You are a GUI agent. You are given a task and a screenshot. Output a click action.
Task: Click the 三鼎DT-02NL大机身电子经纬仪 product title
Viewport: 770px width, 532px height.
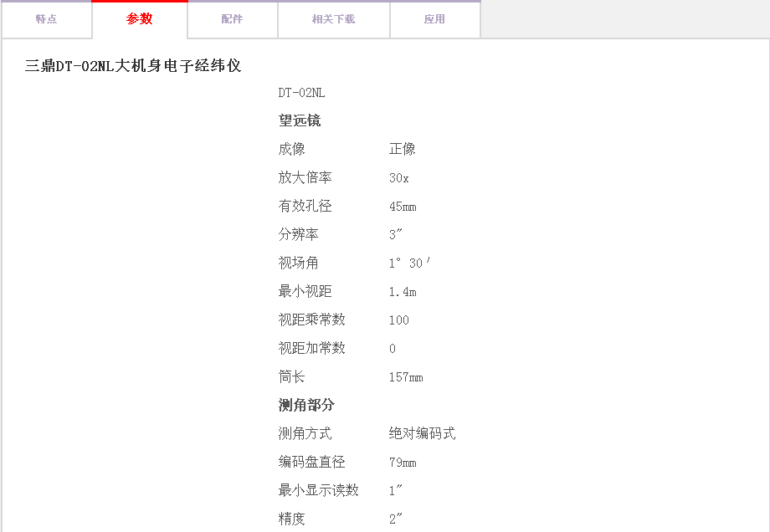click(x=133, y=66)
